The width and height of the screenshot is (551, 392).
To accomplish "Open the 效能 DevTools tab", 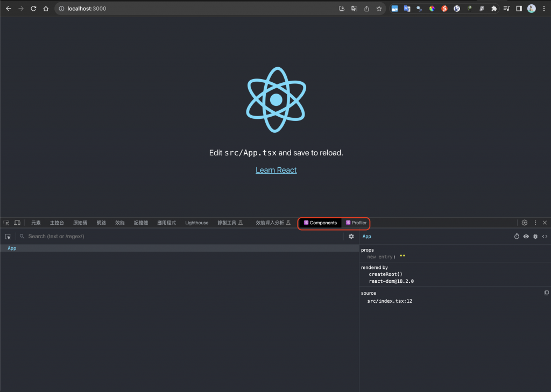I will tap(120, 223).
